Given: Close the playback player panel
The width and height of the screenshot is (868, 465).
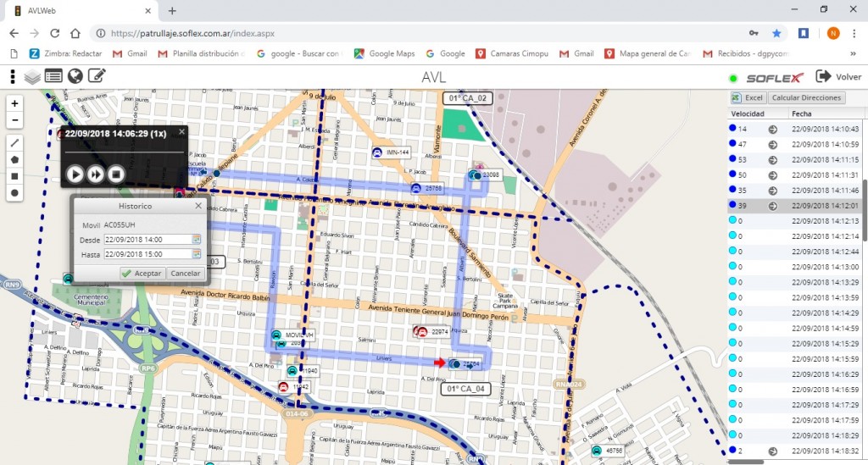Looking at the screenshot, I should [x=181, y=131].
